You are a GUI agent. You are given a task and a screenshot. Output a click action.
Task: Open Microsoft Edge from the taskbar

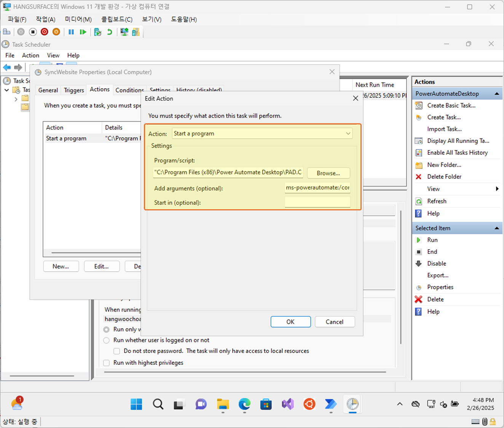point(245,404)
